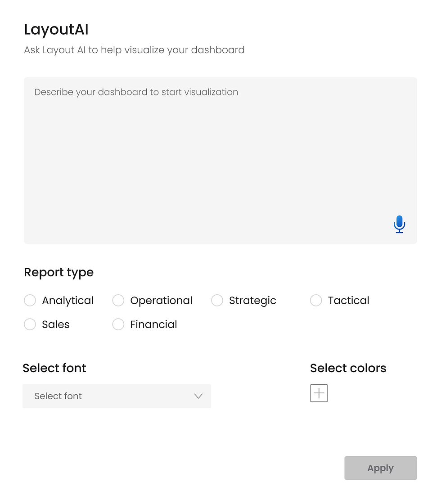Click the plus icon under Select colors
This screenshot has height=504, width=441.
(x=319, y=393)
